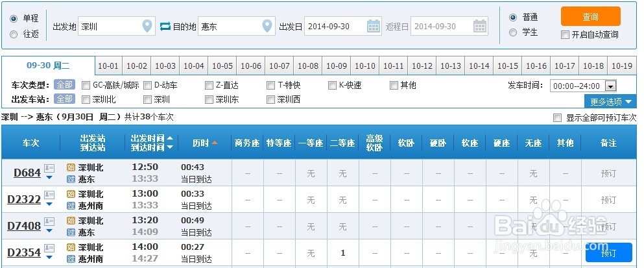Screen dimensions: 644x268
Task: Open the D2322 train info card icon
Action: coord(49,195)
